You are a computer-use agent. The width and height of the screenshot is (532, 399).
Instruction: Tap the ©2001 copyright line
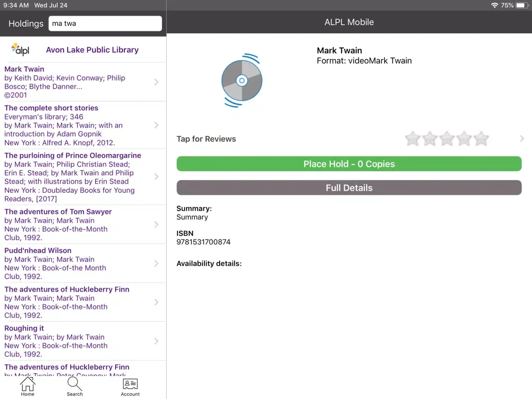tap(15, 95)
